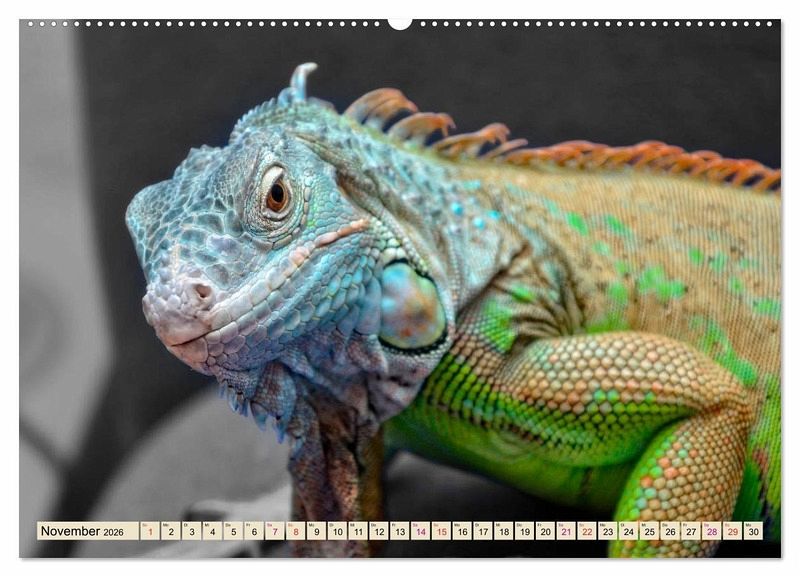This screenshot has width=800, height=577.
Task: Pick day 8 on the date strip
Action: (296, 531)
